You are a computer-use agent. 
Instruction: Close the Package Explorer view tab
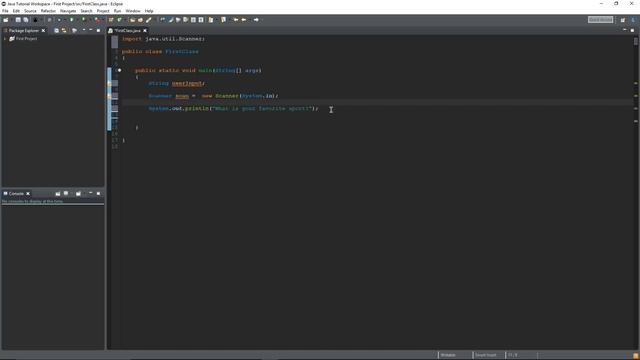[x=43, y=31]
